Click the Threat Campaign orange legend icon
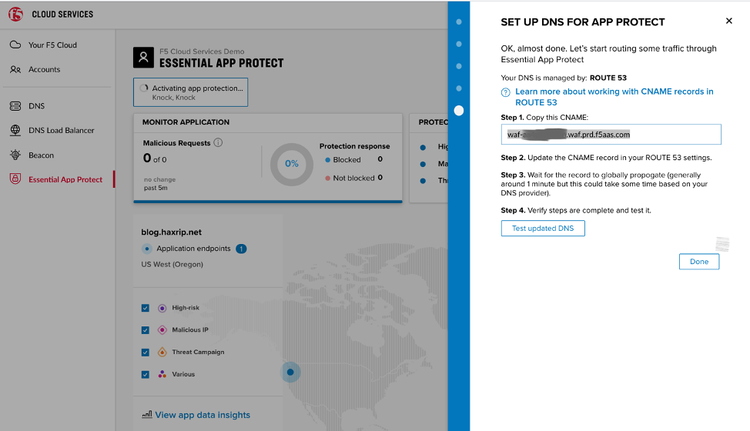The image size is (750, 431). click(162, 352)
